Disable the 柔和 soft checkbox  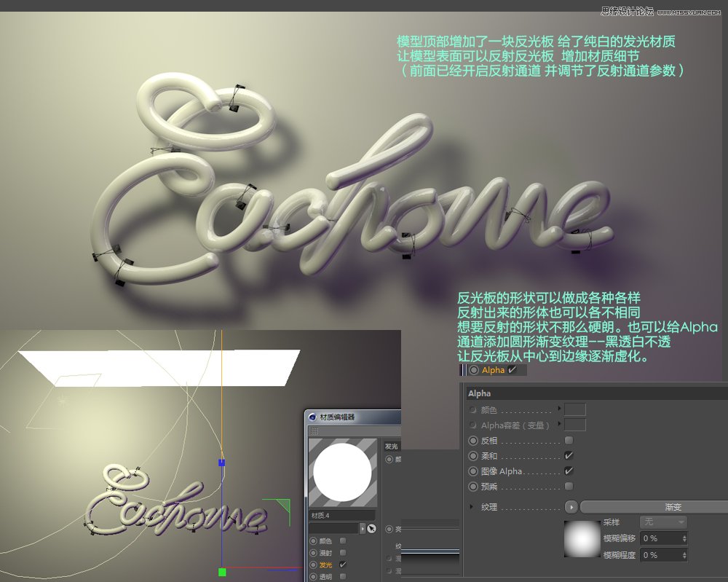[568, 455]
